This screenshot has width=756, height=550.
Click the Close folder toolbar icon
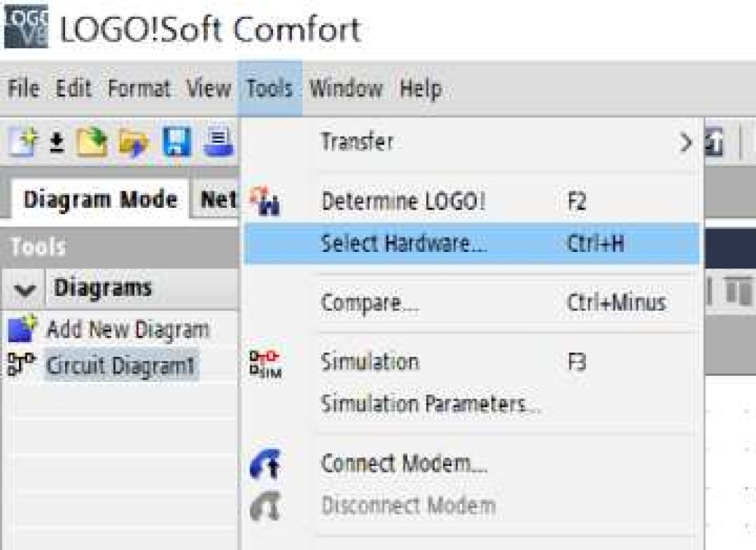tap(133, 143)
